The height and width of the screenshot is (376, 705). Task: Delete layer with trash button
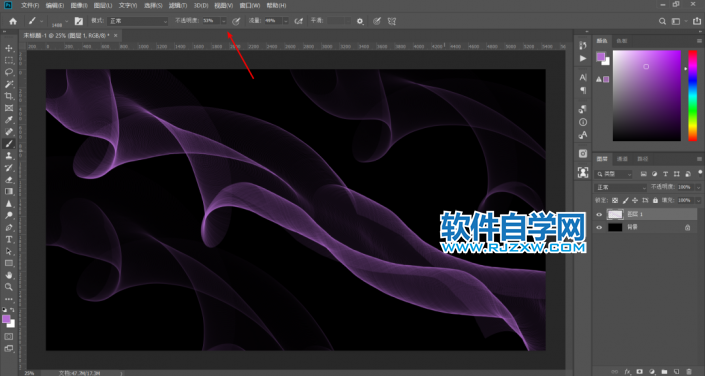click(689, 372)
